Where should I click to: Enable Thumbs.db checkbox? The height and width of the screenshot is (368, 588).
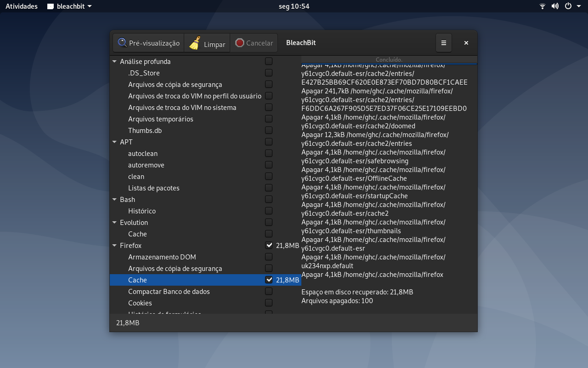269,130
